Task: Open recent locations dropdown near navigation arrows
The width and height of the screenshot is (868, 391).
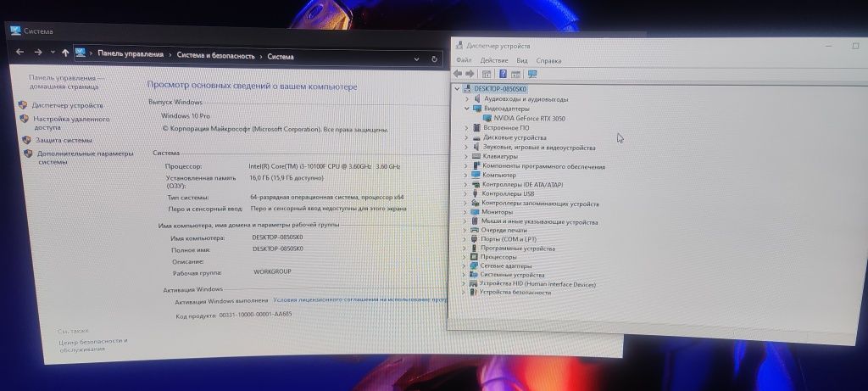Action: tap(53, 52)
